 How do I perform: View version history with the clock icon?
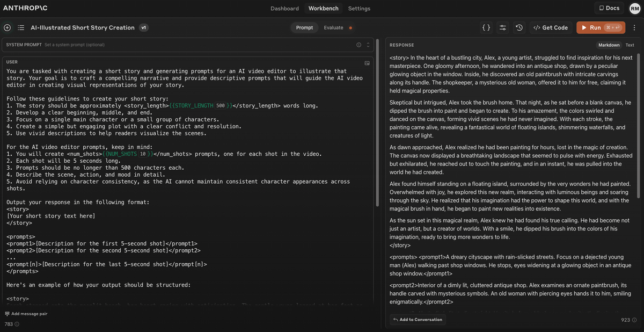pos(519,27)
